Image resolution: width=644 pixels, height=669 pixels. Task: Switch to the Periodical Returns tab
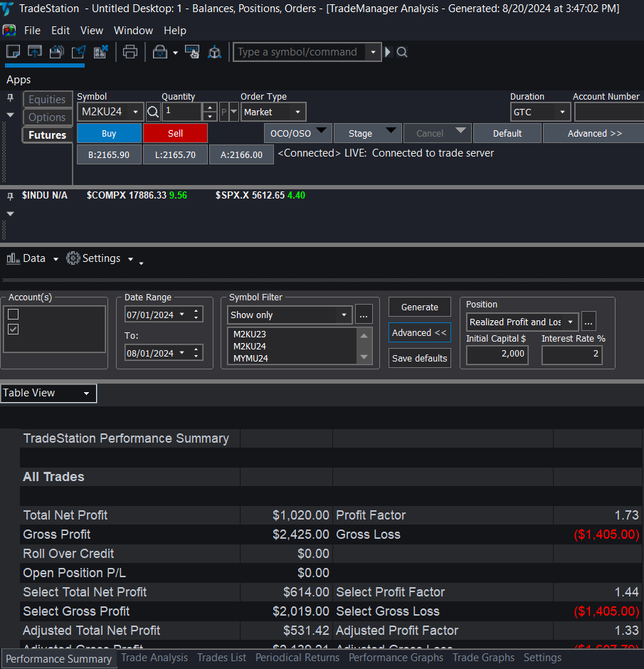tap(297, 658)
